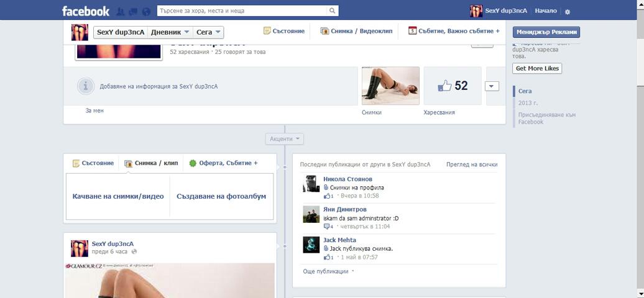
Task: Open the Сега timeline dropdown
Action: [x=208, y=32]
